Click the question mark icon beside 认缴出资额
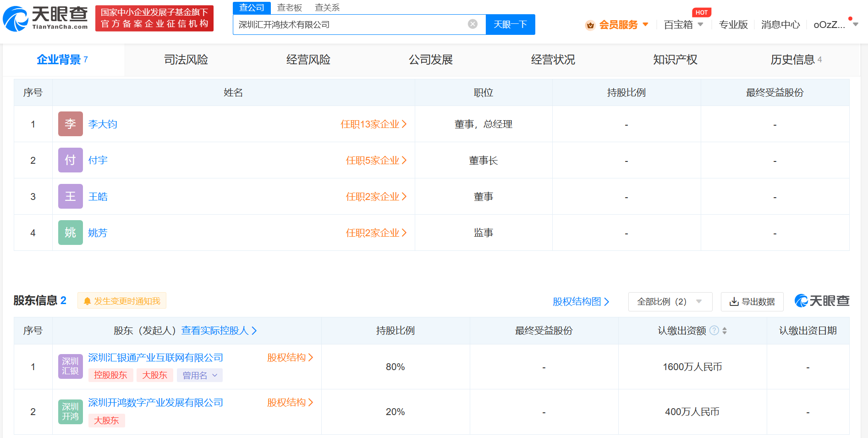This screenshot has height=438, width=868. 714,330
